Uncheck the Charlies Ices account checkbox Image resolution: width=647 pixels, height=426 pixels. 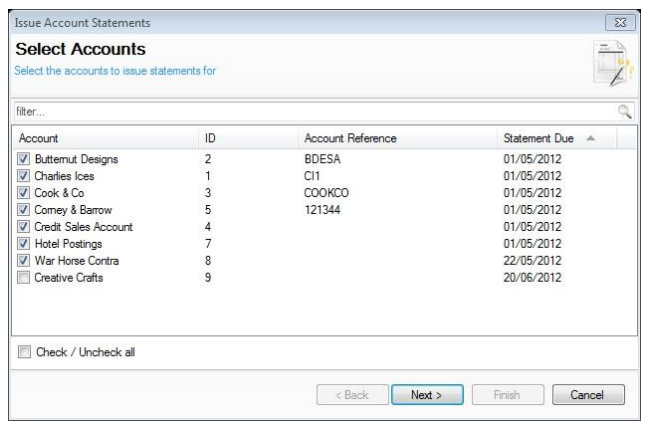coord(24,176)
